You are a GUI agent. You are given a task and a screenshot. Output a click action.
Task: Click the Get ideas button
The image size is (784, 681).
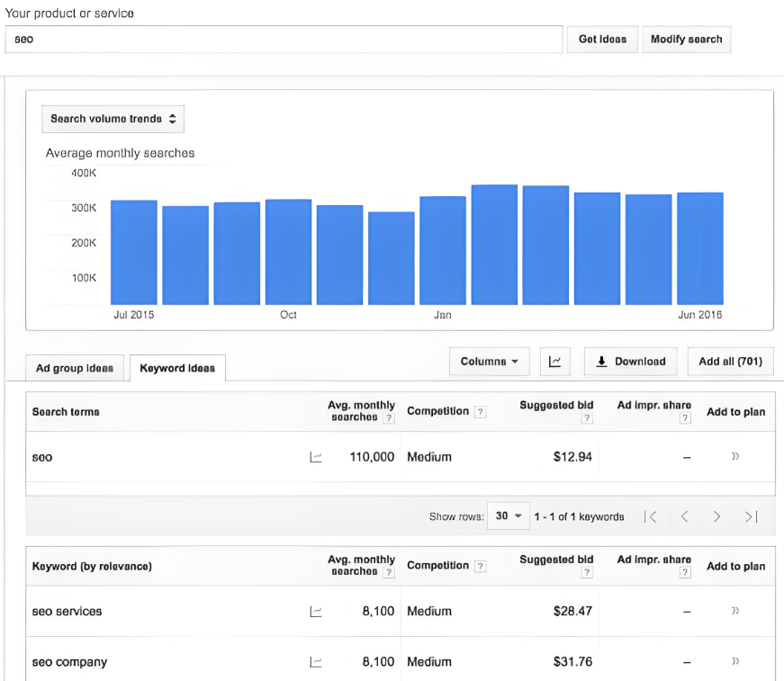pyautogui.click(x=602, y=40)
